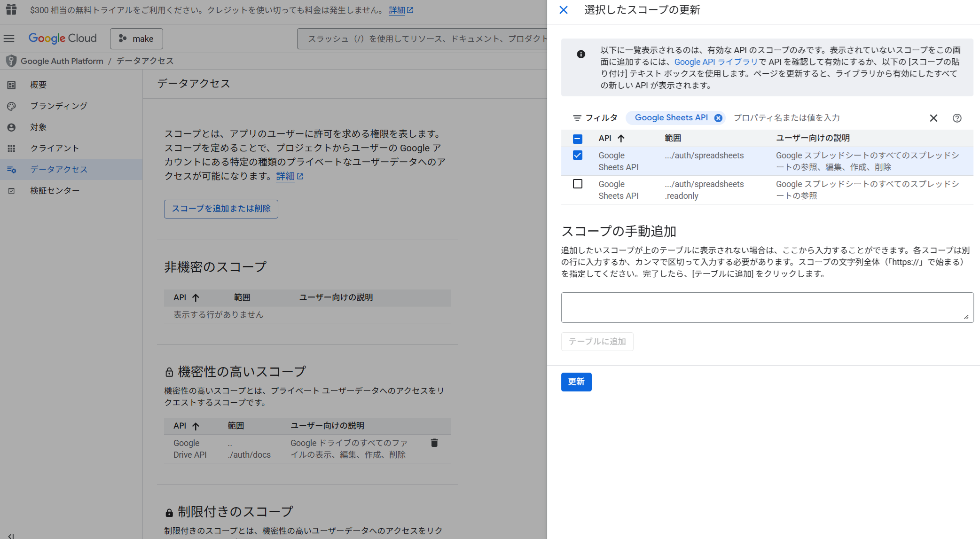
Task: Click Google Auth Platform breadcrumb
Action: (62, 61)
